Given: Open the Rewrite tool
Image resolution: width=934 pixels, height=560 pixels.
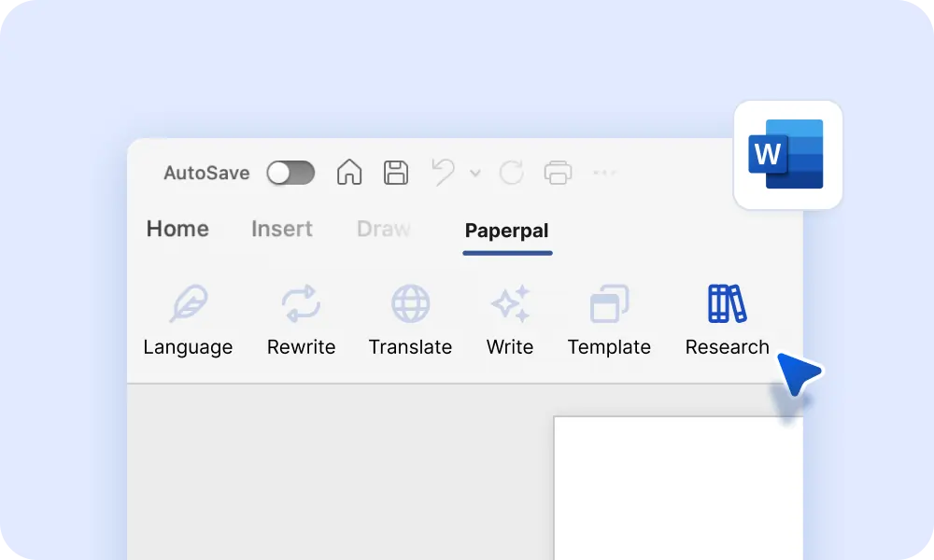Looking at the screenshot, I should point(301,317).
